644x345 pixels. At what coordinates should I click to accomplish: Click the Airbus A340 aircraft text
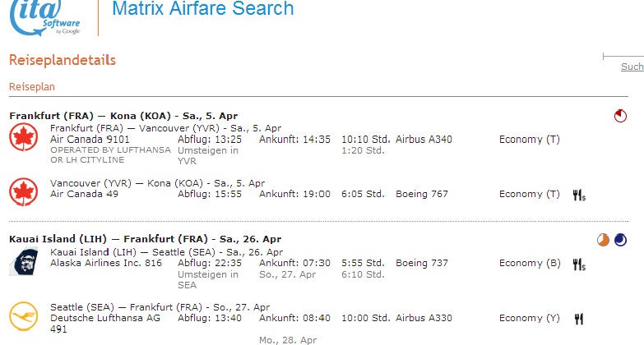pos(424,140)
